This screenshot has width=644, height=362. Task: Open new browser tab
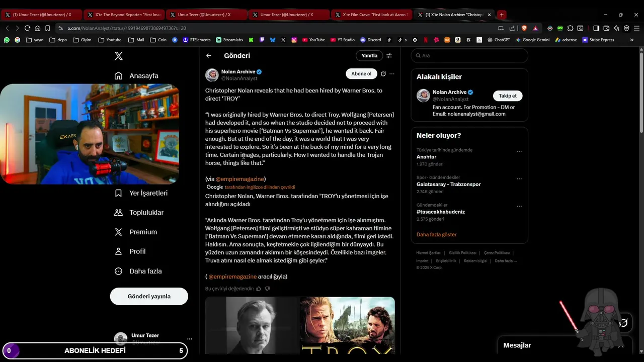point(502,15)
